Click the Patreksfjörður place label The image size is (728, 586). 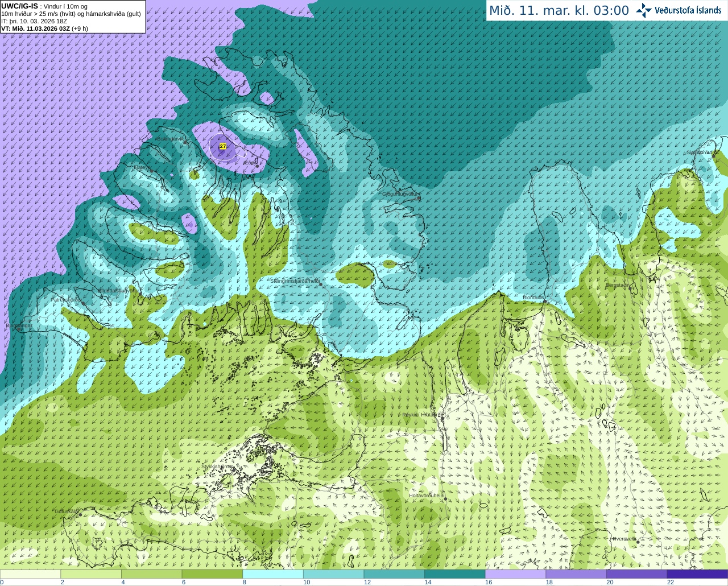pyautogui.click(x=67, y=299)
